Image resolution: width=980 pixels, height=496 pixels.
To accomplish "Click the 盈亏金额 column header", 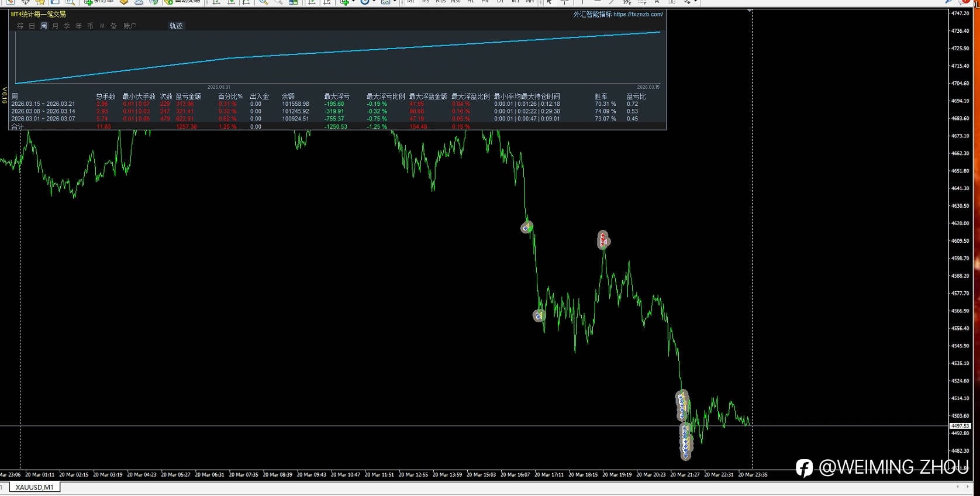I will click(x=188, y=97).
